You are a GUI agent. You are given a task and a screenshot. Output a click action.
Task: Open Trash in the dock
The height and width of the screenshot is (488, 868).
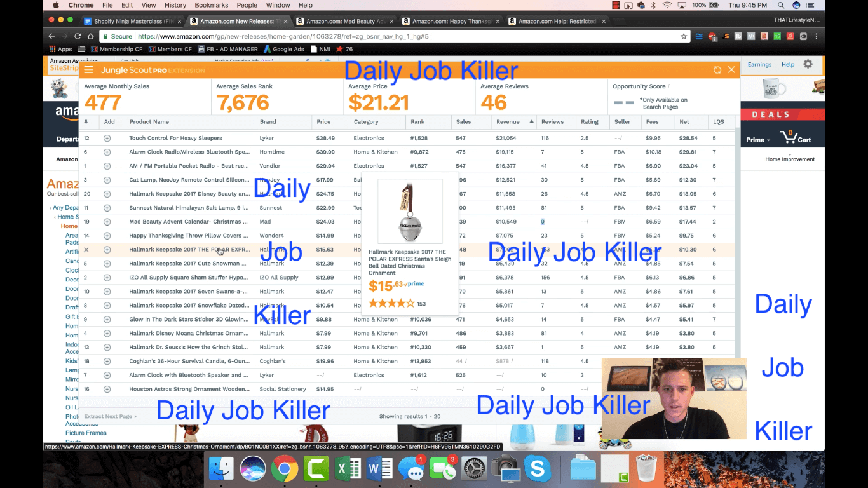coord(646,469)
